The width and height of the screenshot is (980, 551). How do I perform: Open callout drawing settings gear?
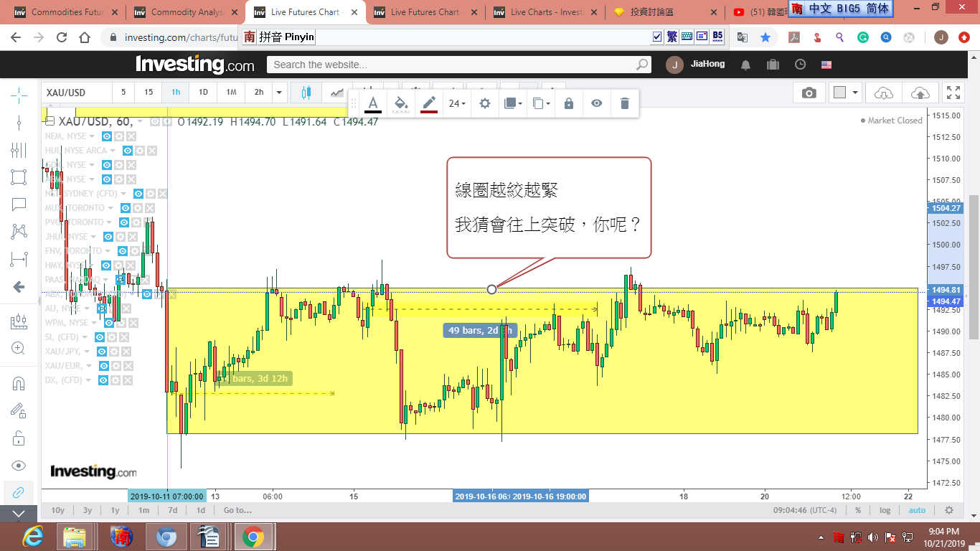tap(485, 104)
